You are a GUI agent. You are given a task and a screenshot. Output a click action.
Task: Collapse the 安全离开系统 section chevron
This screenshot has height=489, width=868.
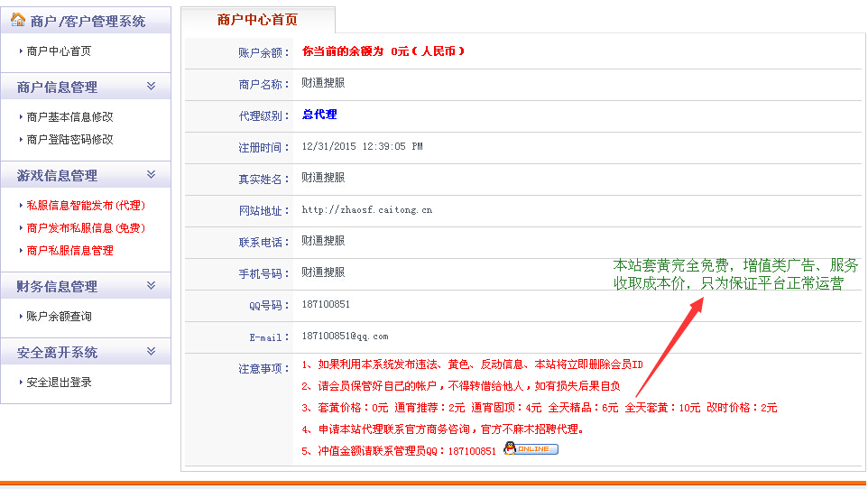pyautogui.click(x=151, y=352)
